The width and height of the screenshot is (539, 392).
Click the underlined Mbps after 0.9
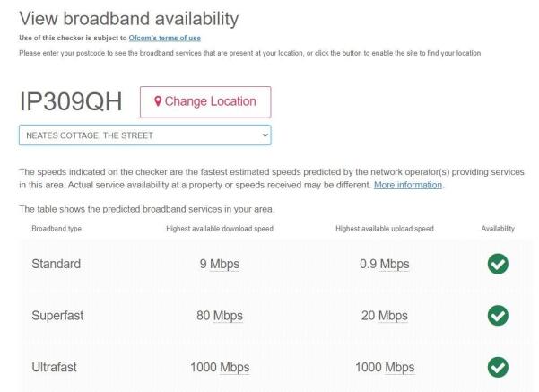click(395, 264)
